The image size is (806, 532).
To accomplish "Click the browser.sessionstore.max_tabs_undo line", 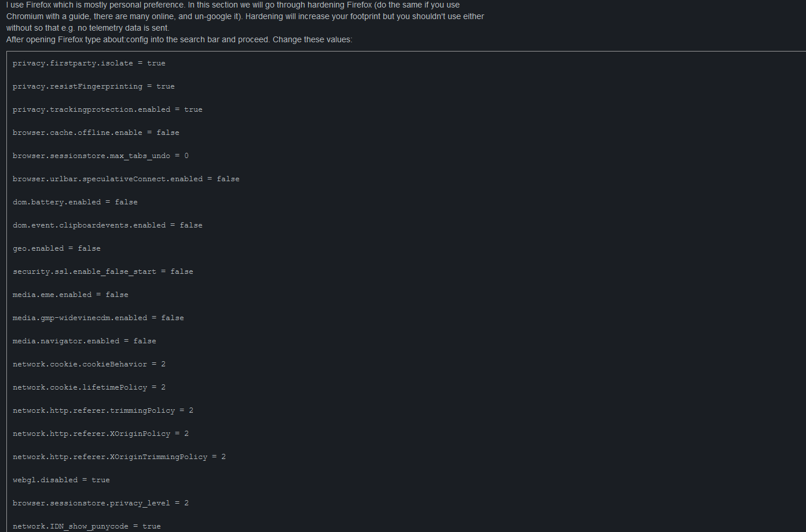I will pos(100,156).
